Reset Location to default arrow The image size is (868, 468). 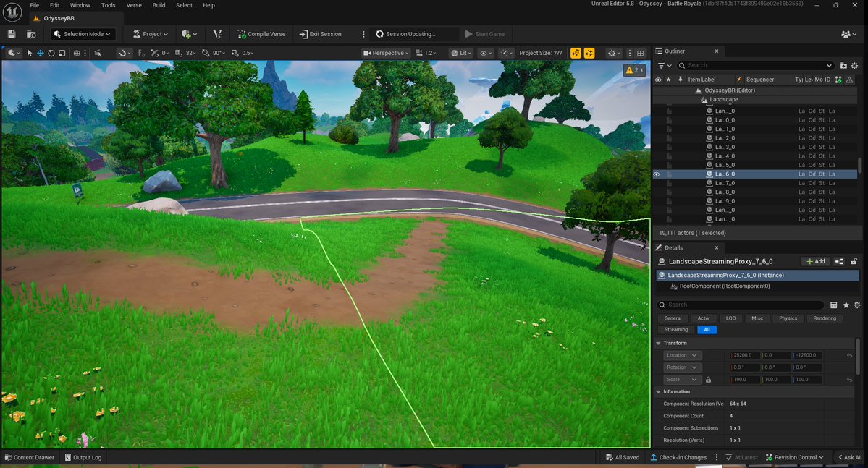849,355
